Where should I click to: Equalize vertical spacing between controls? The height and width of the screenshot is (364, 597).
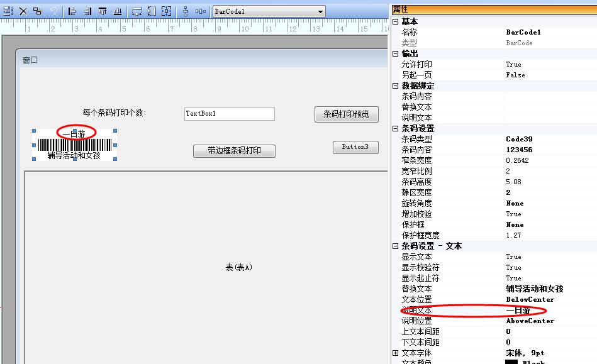[186, 11]
